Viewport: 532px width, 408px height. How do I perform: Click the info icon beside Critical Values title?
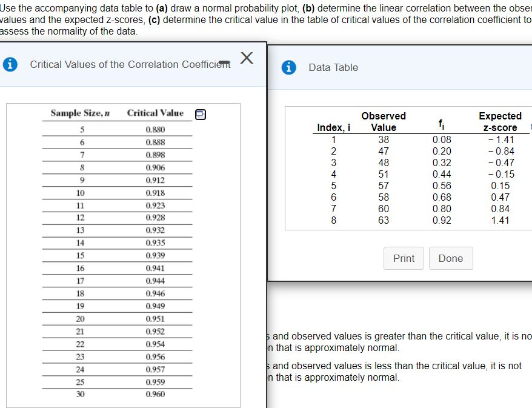tap(11, 64)
